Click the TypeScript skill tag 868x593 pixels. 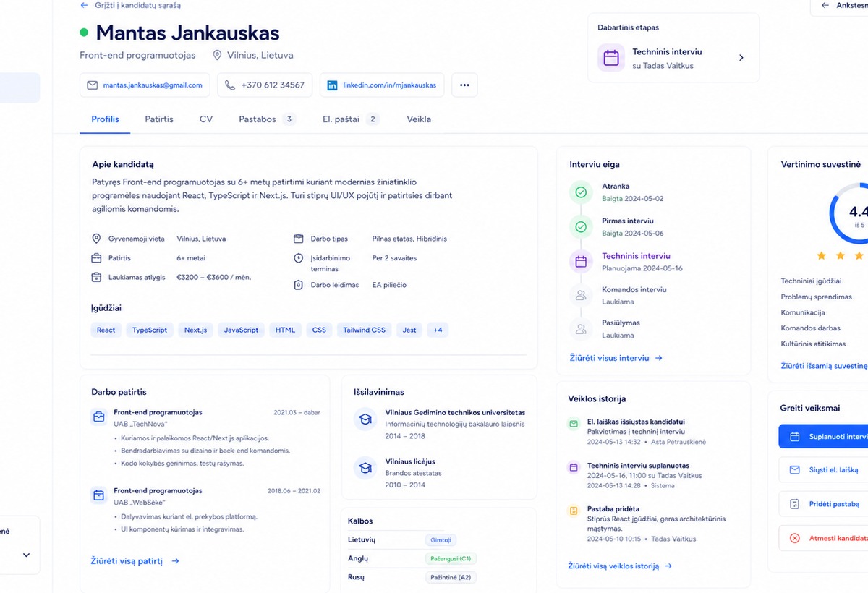click(150, 330)
